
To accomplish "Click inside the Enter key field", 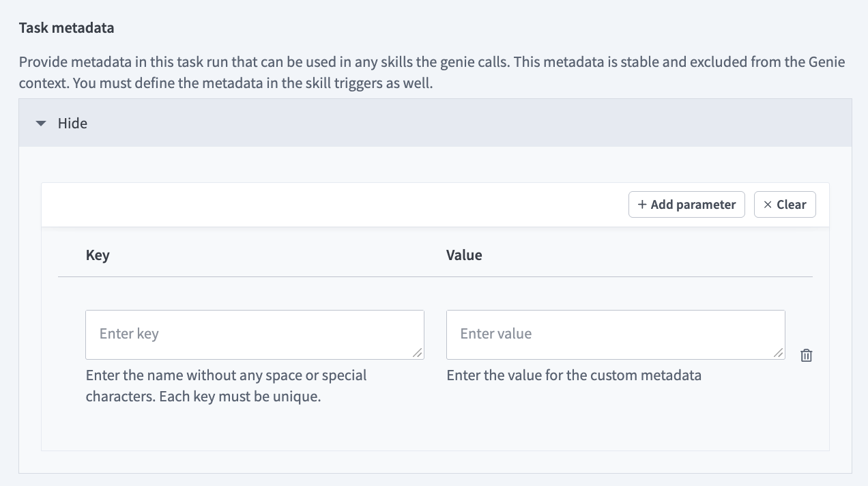I will click(255, 334).
